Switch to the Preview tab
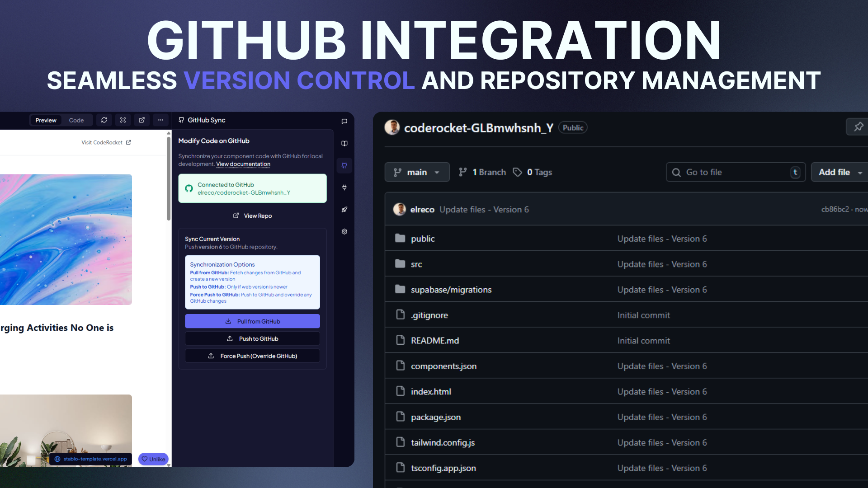The height and width of the screenshot is (488, 868). coord(46,120)
